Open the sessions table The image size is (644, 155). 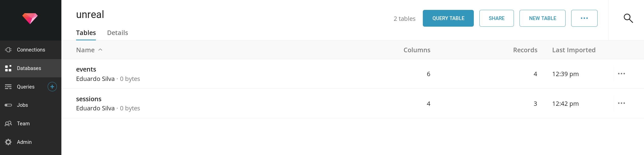pyautogui.click(x=89, y=99)
